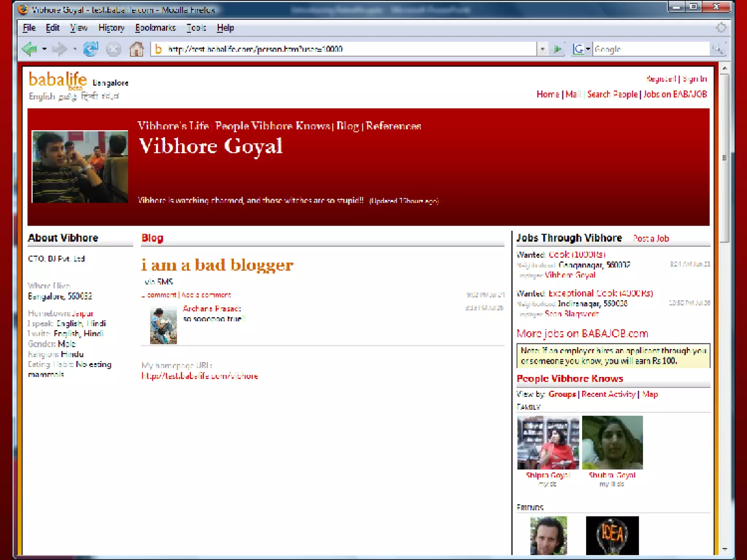
Task: Click the green Back arrow button
Action: point(30,49)
